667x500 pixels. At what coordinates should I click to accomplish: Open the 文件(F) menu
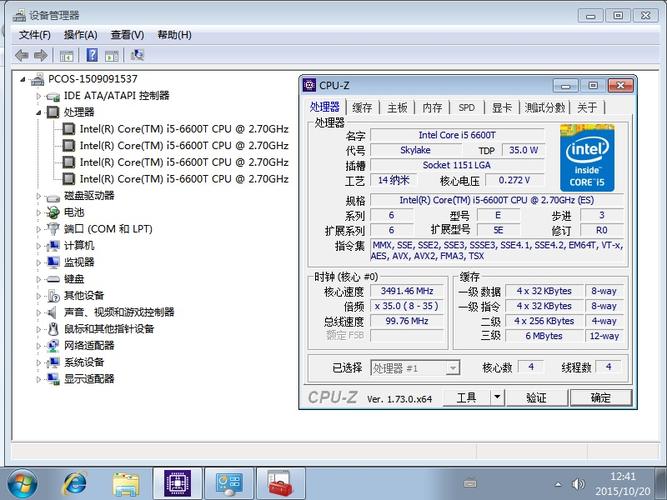(x=34, y=35)
